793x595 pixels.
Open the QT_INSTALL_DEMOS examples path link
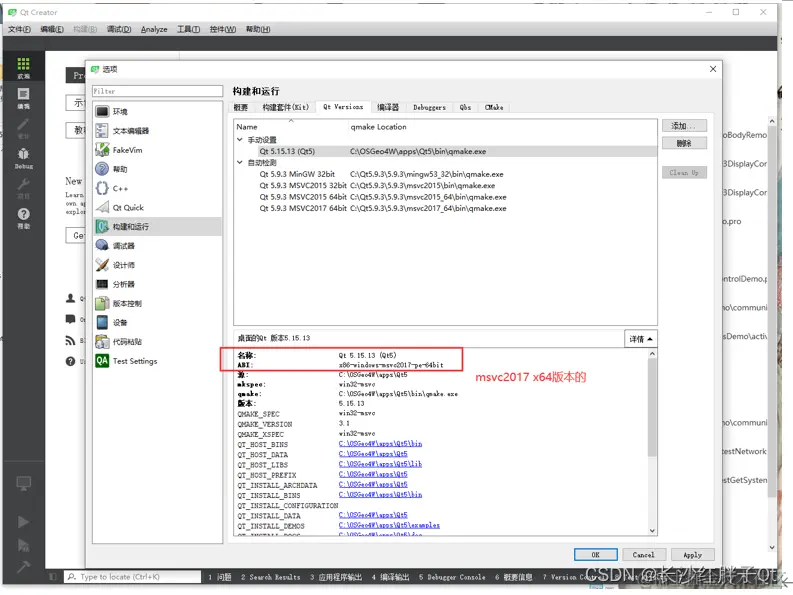(x=389, y=525)
